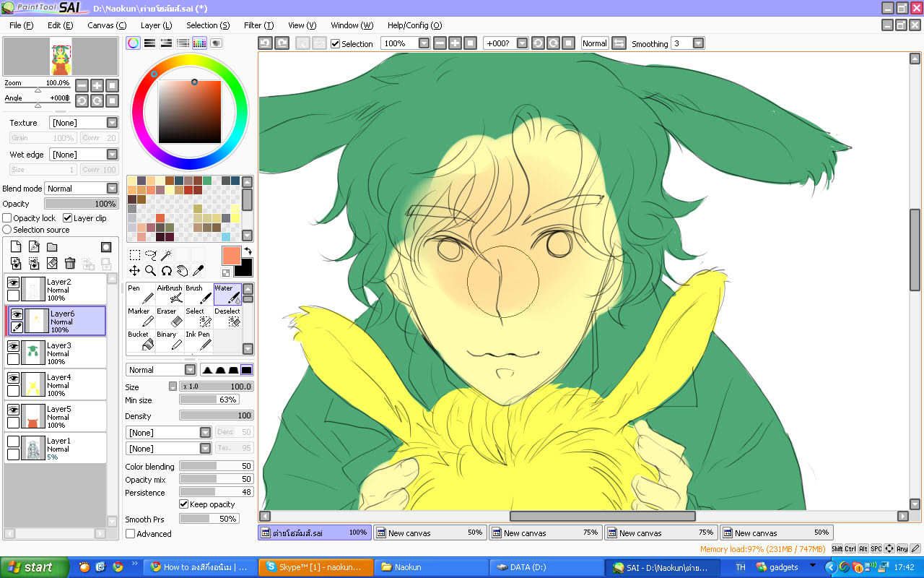Activate the Magic Wand selection tool
The height and width of the screenshot is (578, 924).
166,255
